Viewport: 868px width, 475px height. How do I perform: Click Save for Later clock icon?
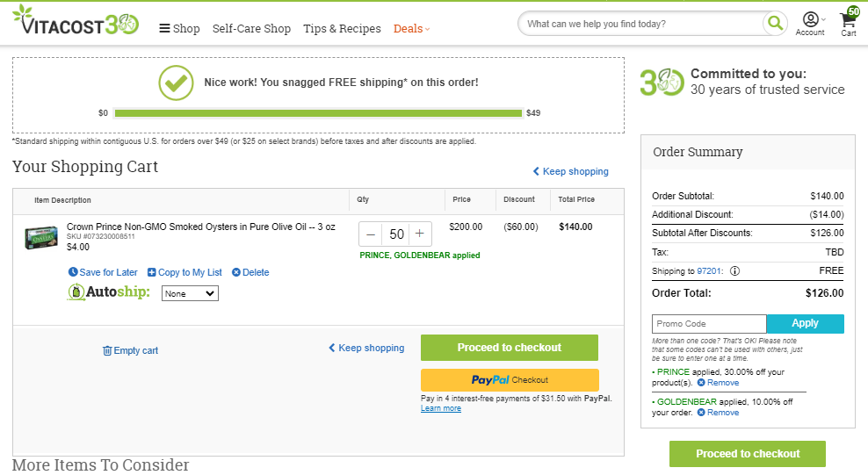(x=73, y=272)
